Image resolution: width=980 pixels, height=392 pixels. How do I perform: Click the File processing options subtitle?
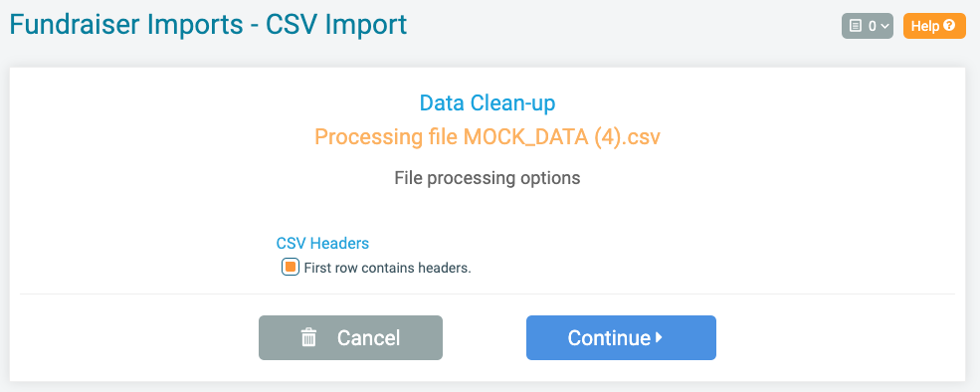click(x=488, y=178)
